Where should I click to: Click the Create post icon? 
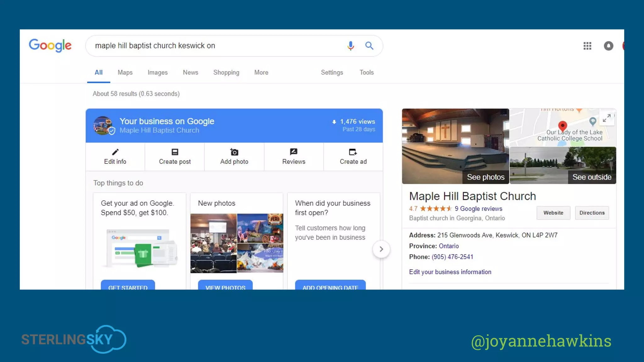[x=175, y=152]
